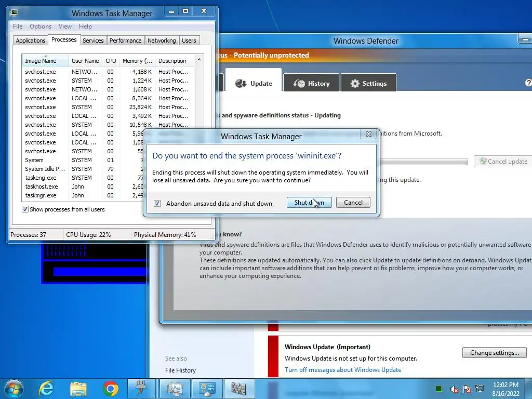Switch to the Services tab
Screen dimensions: 532x399
(x=93, y=41)
